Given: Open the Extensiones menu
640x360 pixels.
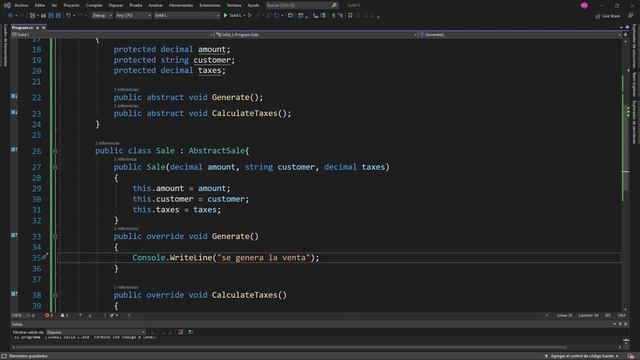Looking at the screenshot, I should pos(210,5).
